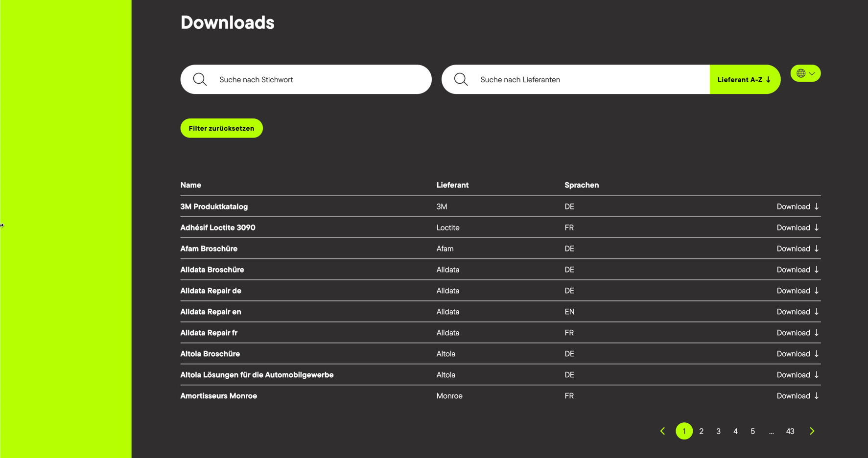The image size is (868, 458).
Task: Click the Sprachen column header
Action: coord(582,185)
